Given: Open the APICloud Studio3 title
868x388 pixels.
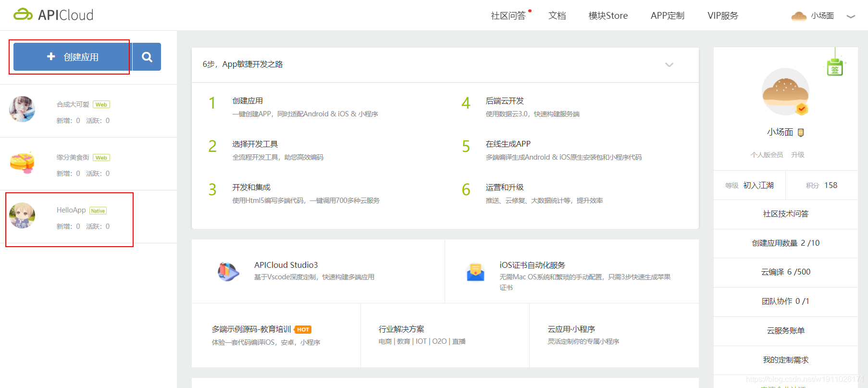Looking at the screenshot, I should click(x=286, y=265).
